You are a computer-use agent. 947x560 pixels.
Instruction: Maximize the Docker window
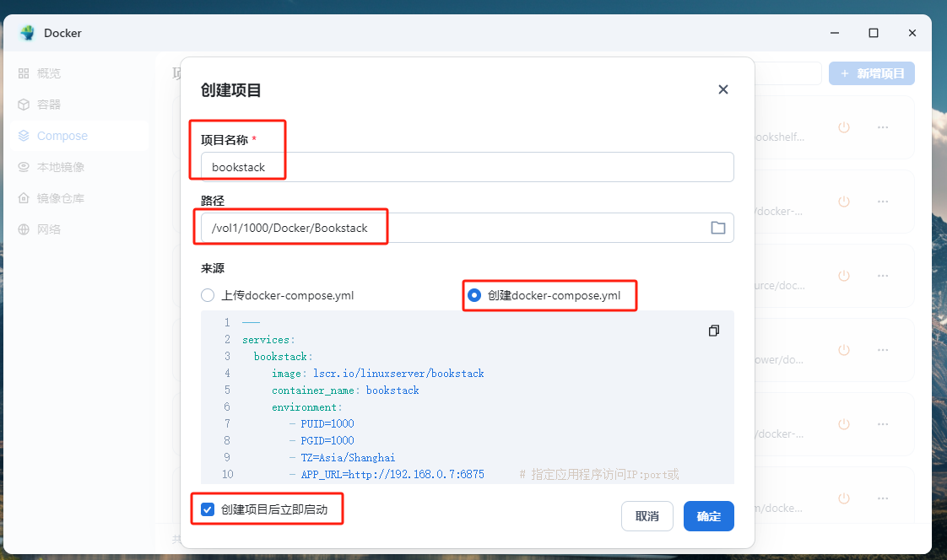click(x=874, y=33)
